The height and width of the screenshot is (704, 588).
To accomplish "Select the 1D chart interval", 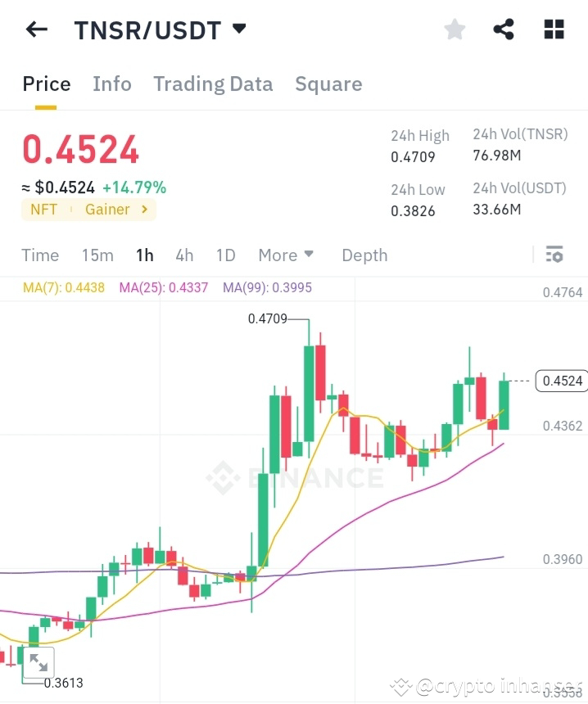I will click(225, 255).
